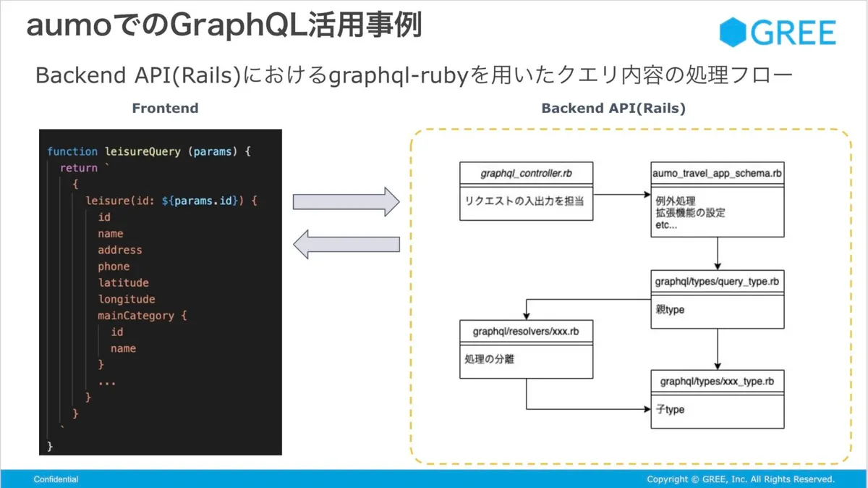Click the "name" field nested inside mainCategory

click(x=123, y=348)
